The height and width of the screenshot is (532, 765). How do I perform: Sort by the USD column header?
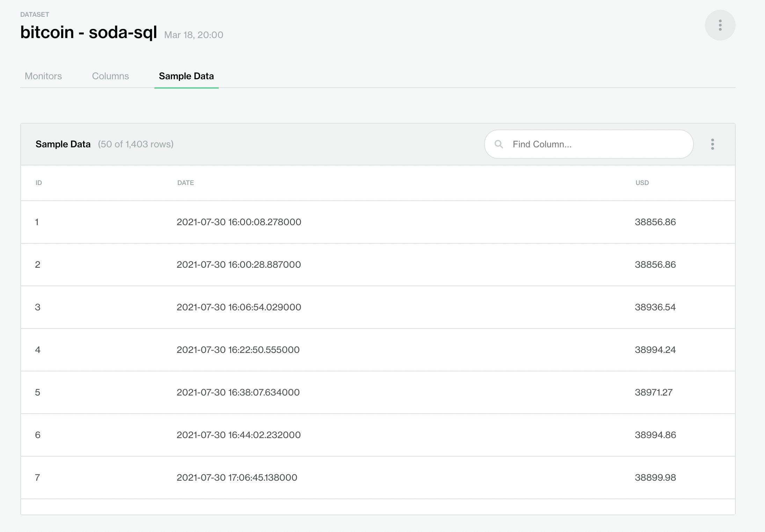(x=642, y=183)
